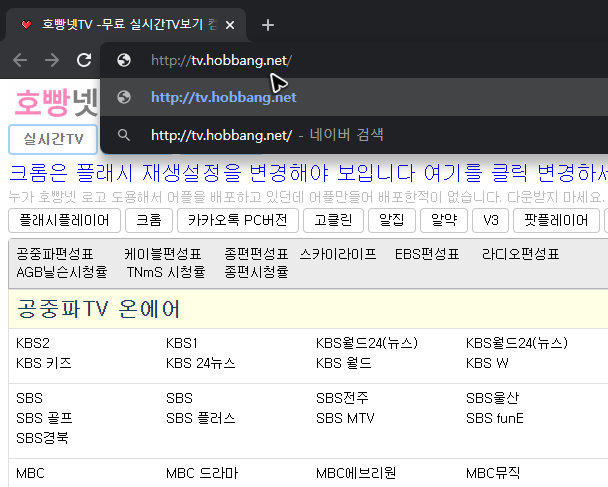Open the 공중파편성표 link
Viewport: 608px width, 487px height.
pyautogui.click(x=55, y=254)
